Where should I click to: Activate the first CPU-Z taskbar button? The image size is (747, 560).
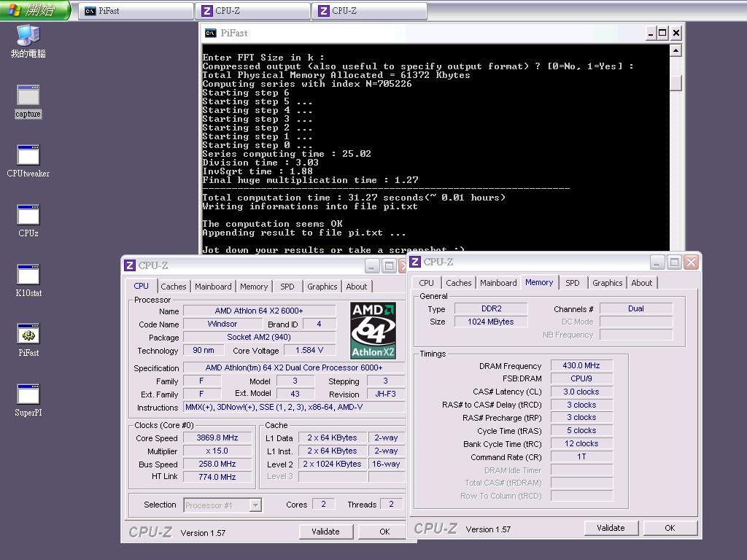pos(252,11)
